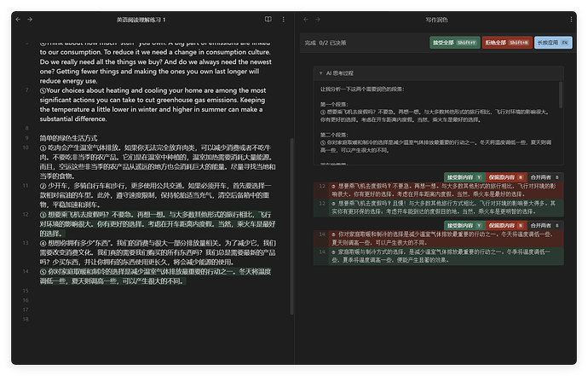This screenshot has width=588, height=376.
Task: Click highlighted paragraph ③ on line 12 in editor
Action: coord(158,224)
